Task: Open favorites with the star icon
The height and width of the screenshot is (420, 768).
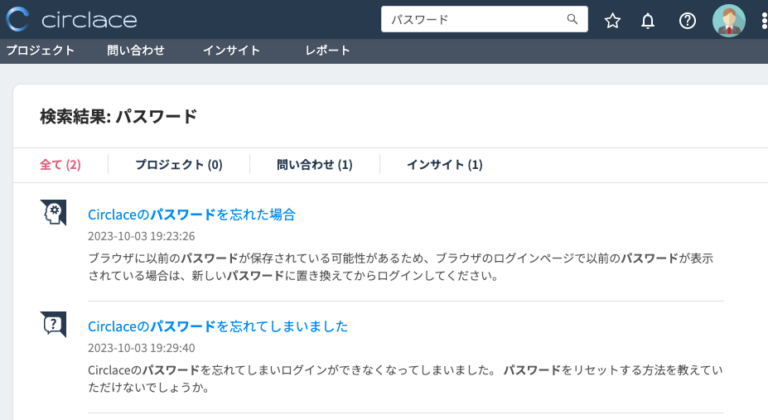Action: coord(613,20)
